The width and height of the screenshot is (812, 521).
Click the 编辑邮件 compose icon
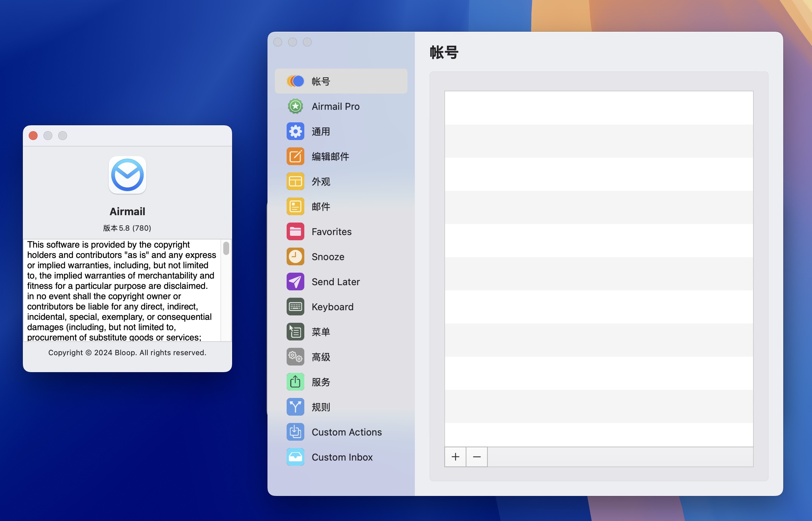tap(295, 156)
